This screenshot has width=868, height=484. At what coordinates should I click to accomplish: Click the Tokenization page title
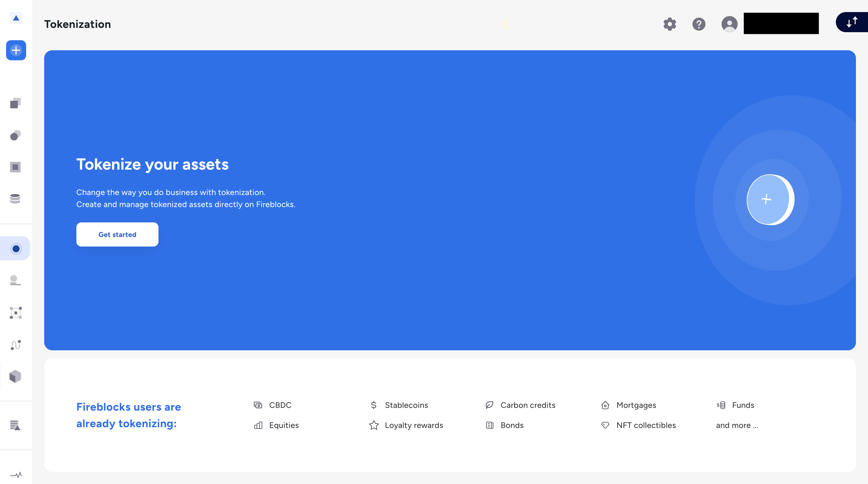(x=78, y=24)
